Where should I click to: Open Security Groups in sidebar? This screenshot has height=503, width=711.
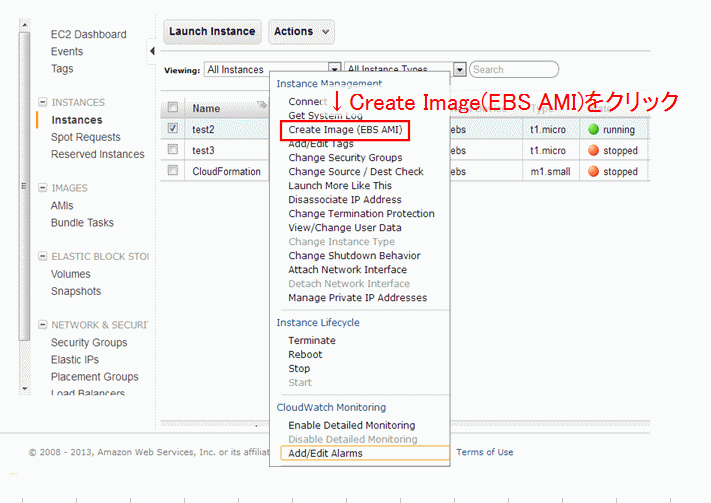(89, 343)
